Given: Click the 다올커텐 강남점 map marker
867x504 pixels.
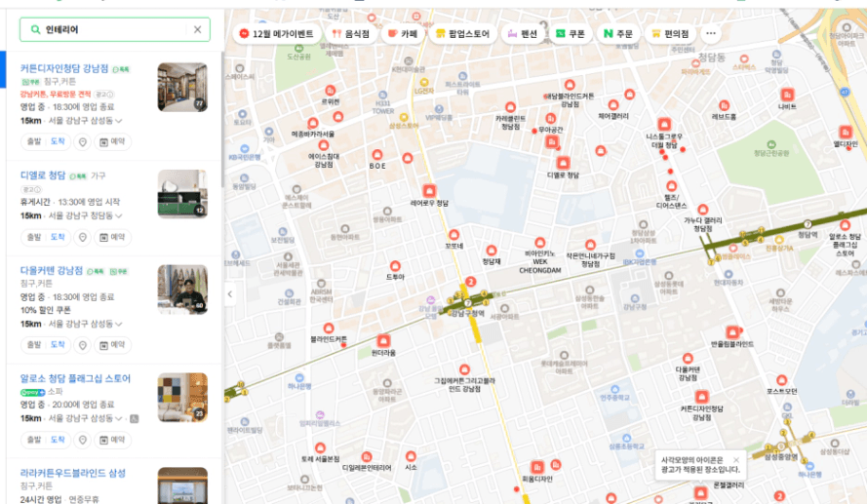Looking at the screenshot, I should click(688, 358).
